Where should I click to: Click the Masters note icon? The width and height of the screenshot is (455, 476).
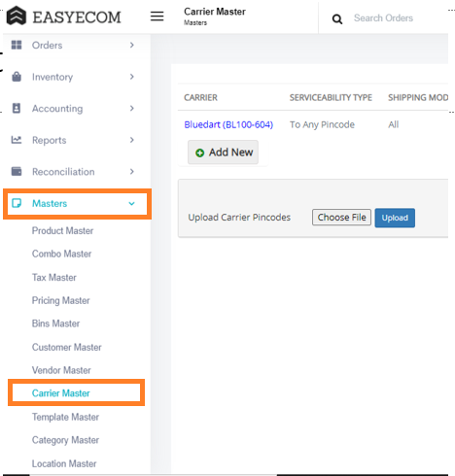[x=17, y=203]
